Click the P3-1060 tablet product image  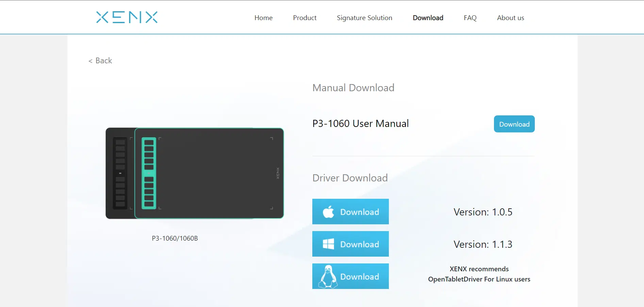point(195,173)
